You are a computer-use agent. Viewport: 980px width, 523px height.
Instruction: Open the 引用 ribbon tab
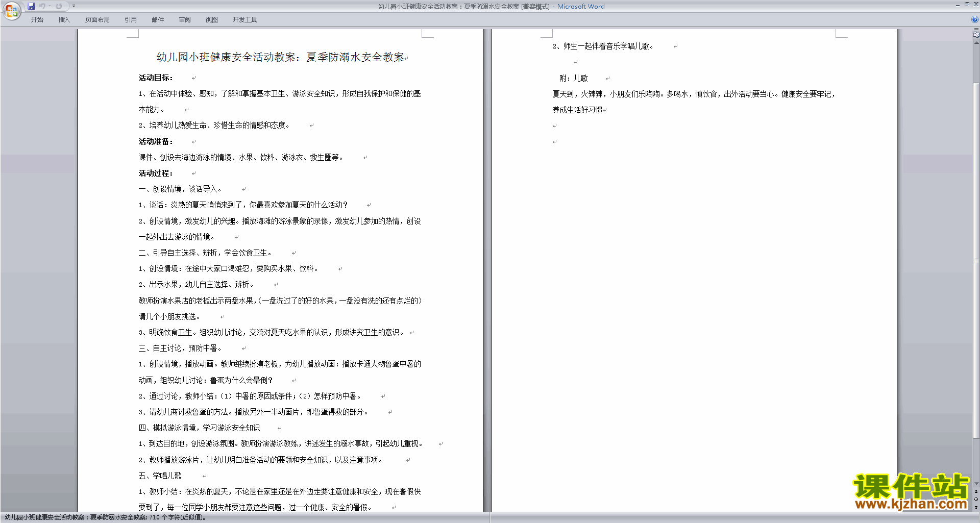click(x=130, y=20)
